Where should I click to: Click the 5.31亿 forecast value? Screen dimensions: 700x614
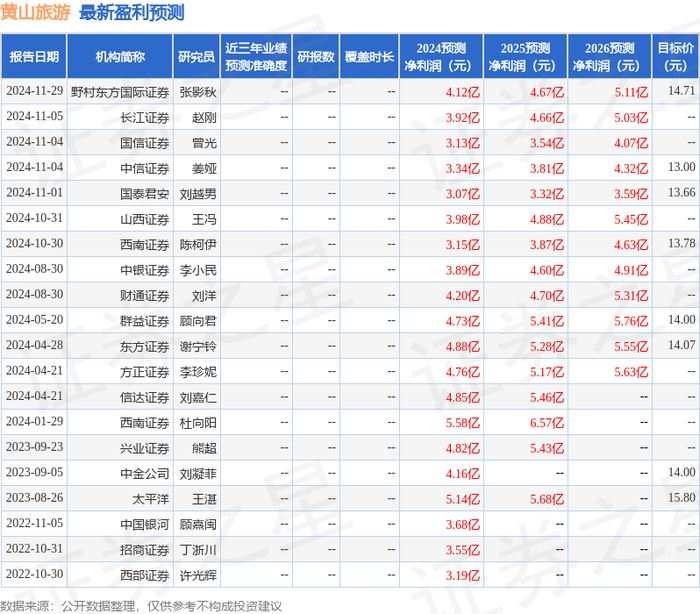(x=631, y=296)
